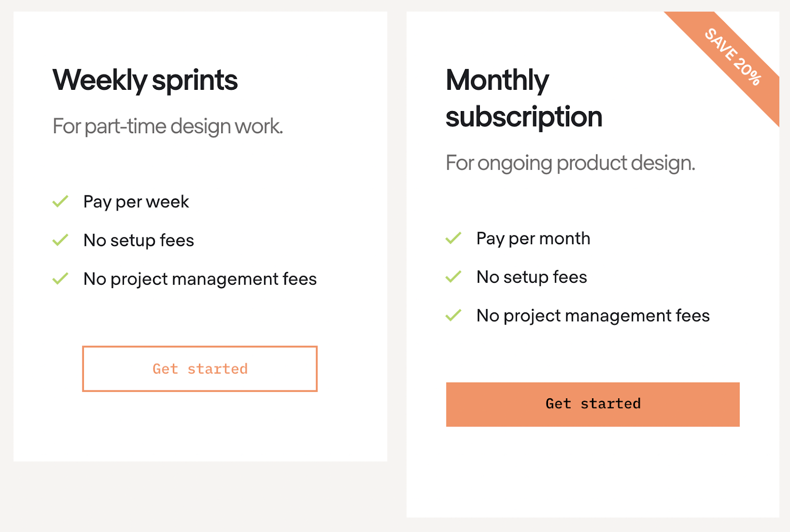Select the Weekly sprints heading
The image size is (790, 532).
click(x=145, y=80)
